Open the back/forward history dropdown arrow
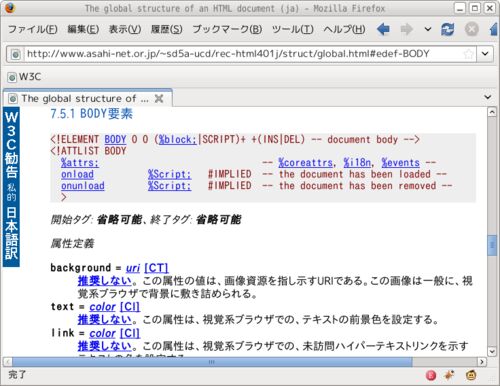 coord(428,29)
